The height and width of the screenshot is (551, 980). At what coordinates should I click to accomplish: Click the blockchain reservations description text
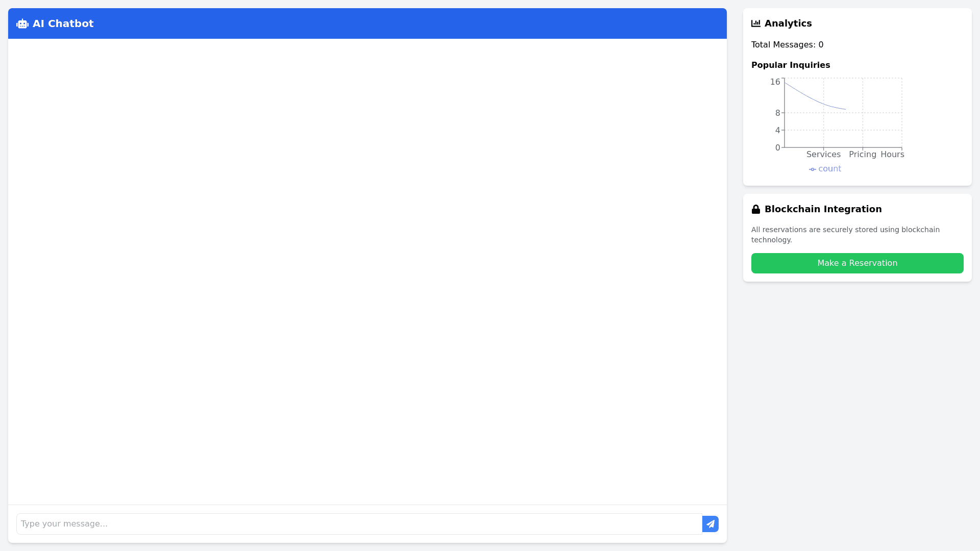tap(845, 235)
